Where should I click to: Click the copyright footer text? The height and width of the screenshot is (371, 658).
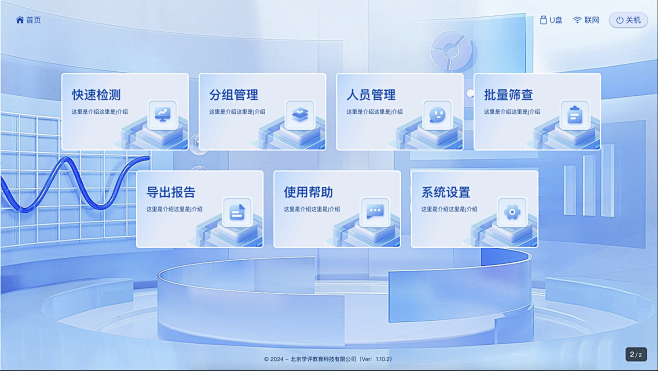pyautogui.click(x=328, y=359)
